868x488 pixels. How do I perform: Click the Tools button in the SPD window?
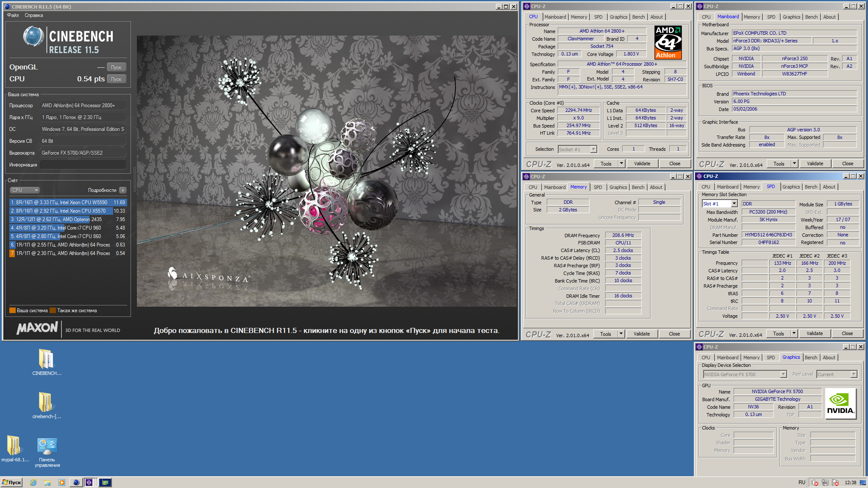[778, 334]
